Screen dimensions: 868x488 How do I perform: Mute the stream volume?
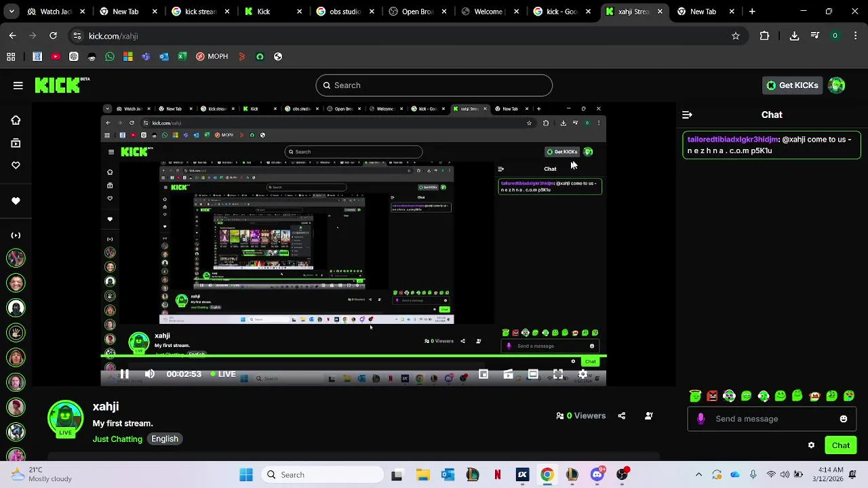click(150, 374)
